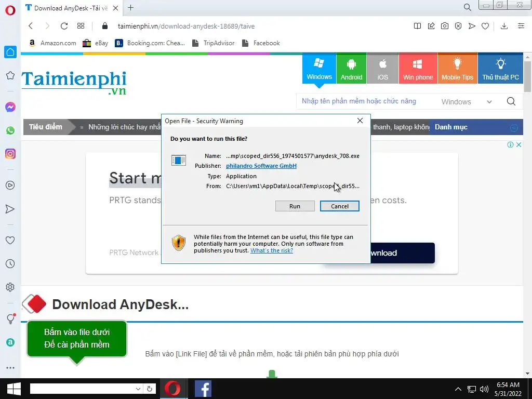Open network status in system tray

tap(471, 389)
